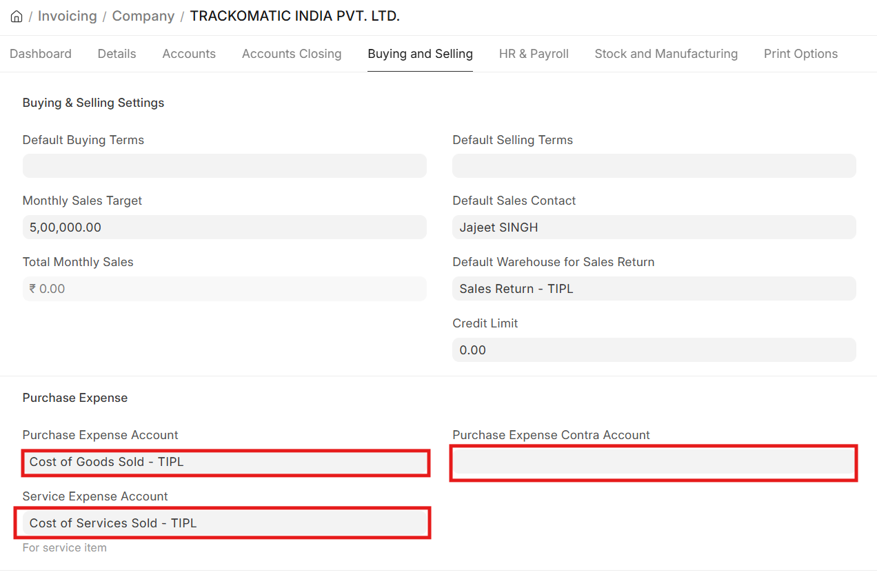Switch to the Accounts Closing tab

tap(292, 54)
